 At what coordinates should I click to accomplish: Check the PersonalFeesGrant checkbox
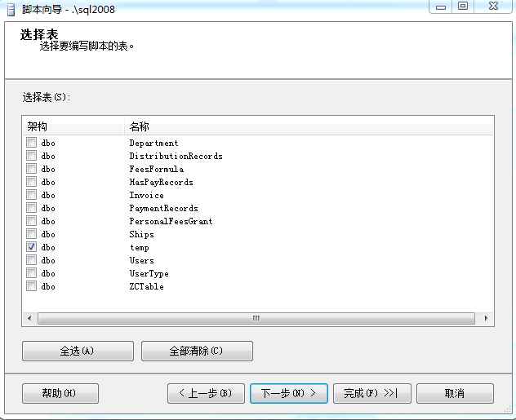[31, 221]
